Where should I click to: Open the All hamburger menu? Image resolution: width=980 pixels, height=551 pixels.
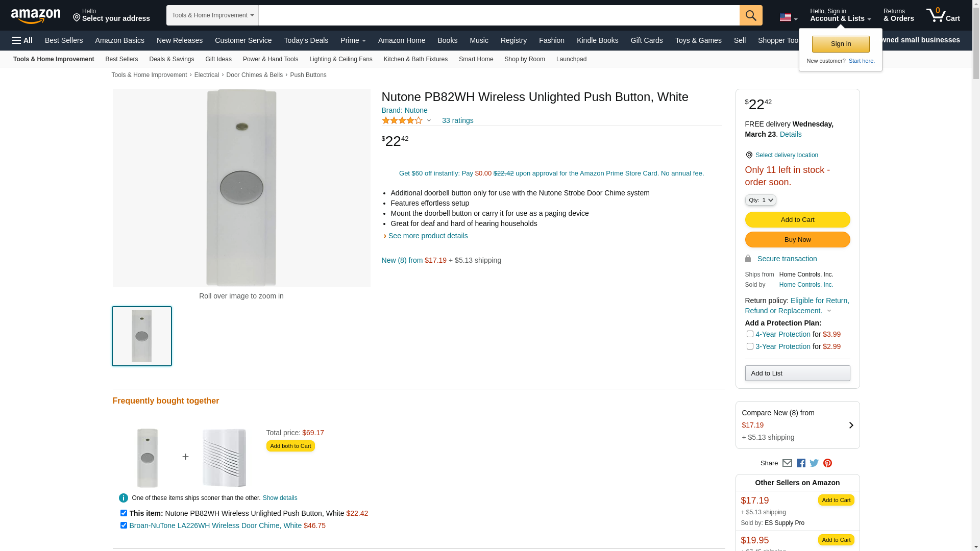pos(22,40)
